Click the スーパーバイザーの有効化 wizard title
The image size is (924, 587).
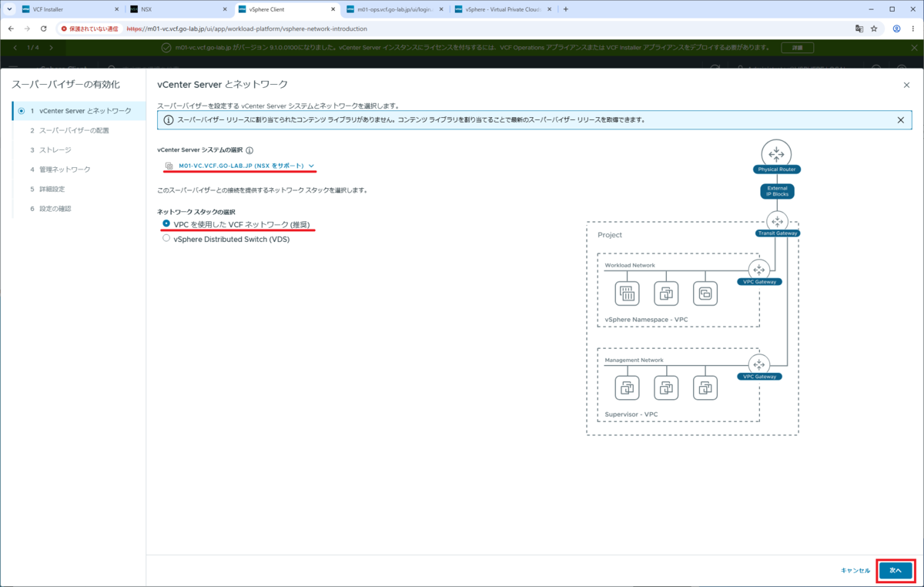point(65,84)
